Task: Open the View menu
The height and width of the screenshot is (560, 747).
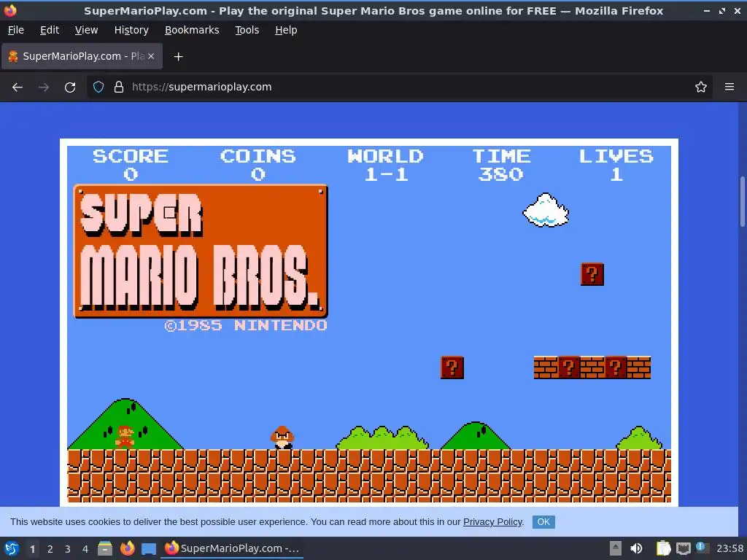Action: click(86, 30)
